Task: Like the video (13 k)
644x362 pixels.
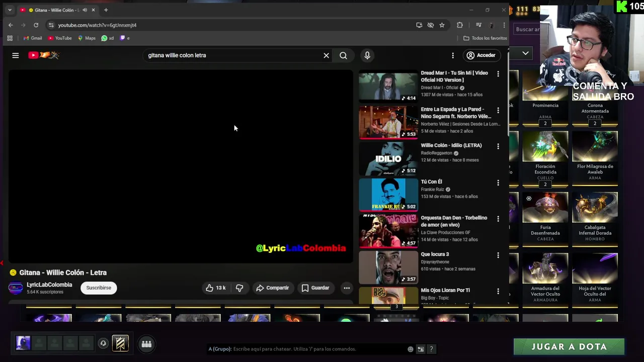Action: [215, 288]
